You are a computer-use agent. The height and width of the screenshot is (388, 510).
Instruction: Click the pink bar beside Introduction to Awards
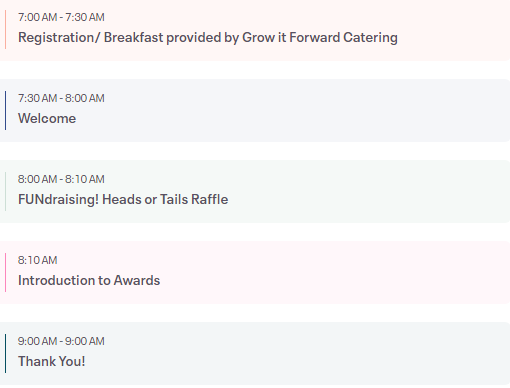(5, 272)
